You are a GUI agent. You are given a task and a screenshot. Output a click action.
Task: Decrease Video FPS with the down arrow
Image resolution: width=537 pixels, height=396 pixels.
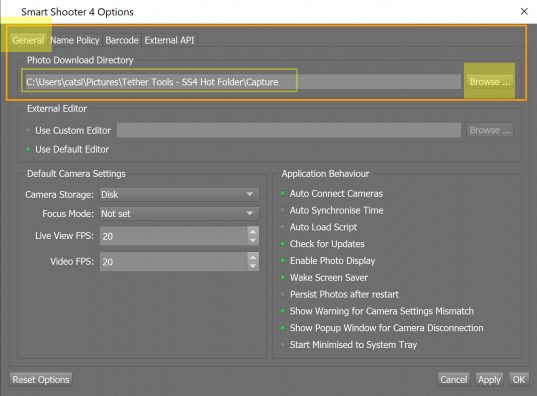pyautogui.click(x=253, y=266)
